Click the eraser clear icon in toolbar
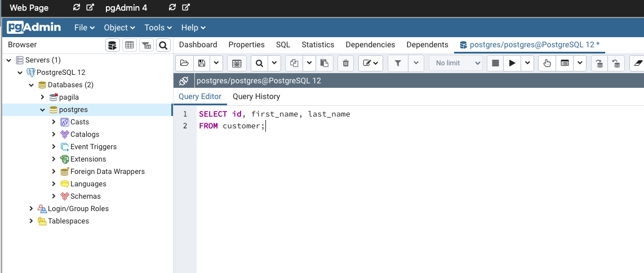Image resolution: width=644 pixels, height=273 pixels. pyautogui.click(x=638, y=63)
